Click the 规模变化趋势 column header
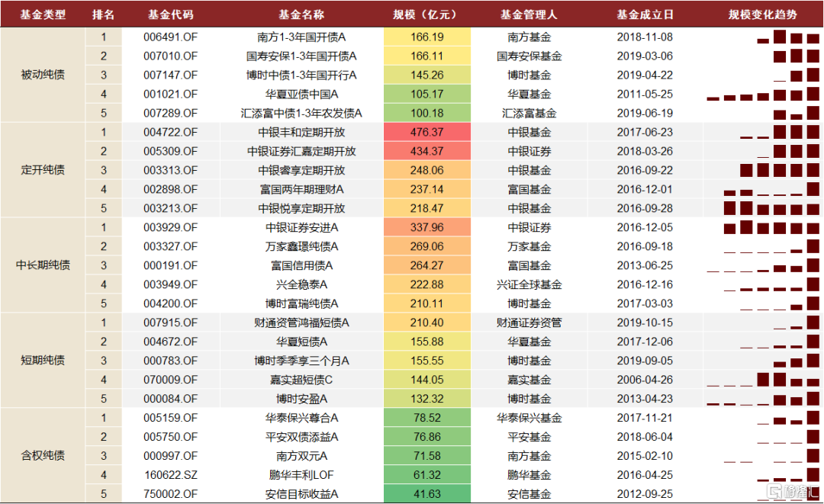This screenshot has width=824, height=504. coord(762,14)
